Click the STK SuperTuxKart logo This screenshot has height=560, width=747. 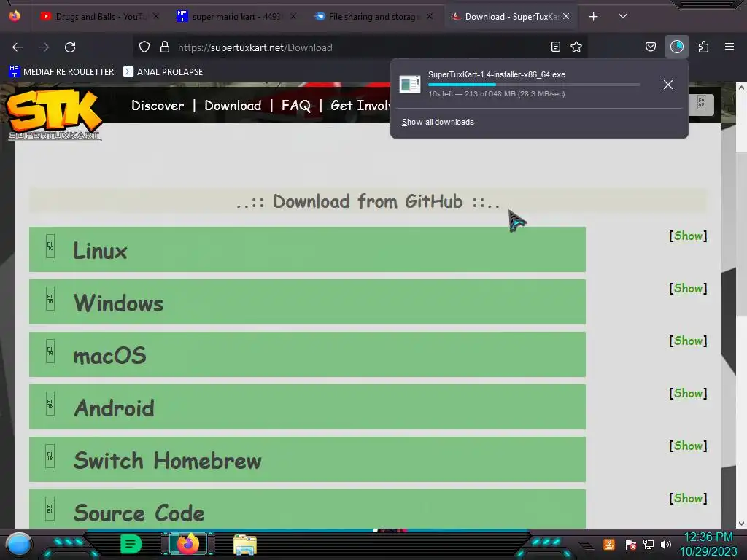point(54,114)
